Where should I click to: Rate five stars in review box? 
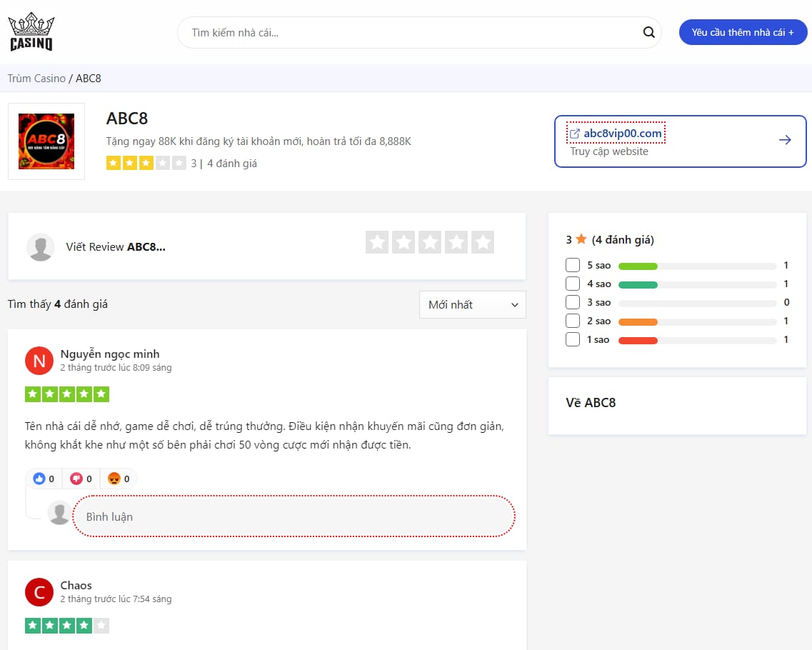pyautogui.click(x=483, y=242)
